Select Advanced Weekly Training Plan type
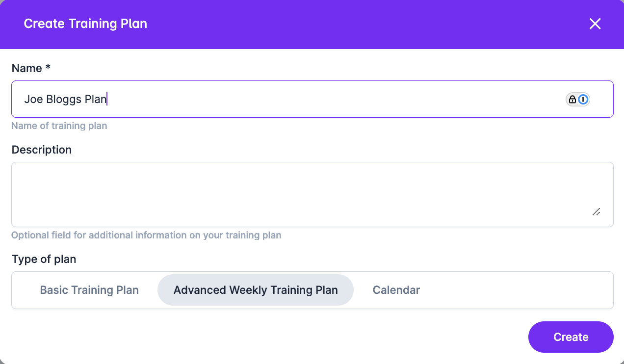The image size is (624, 364). [256, 290]
